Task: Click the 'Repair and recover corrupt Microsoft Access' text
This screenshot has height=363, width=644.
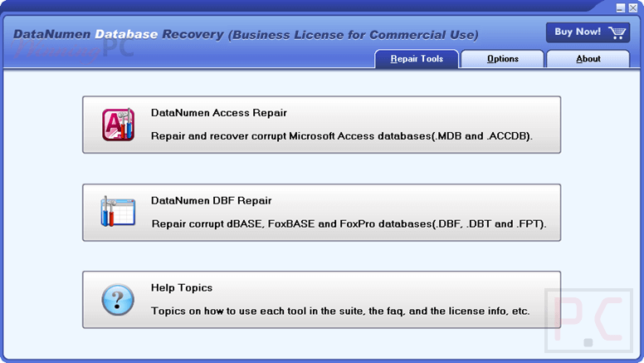Action: click(342, 136)
